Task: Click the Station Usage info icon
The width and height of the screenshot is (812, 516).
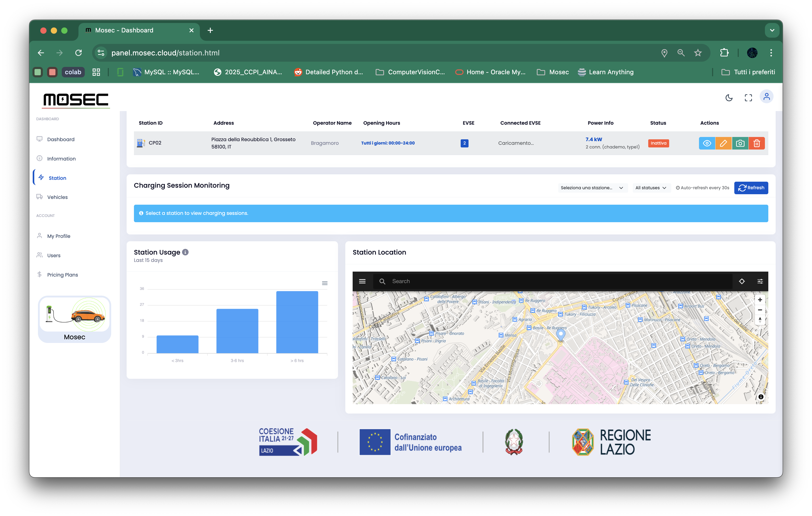Action: [x=185, y=252]
